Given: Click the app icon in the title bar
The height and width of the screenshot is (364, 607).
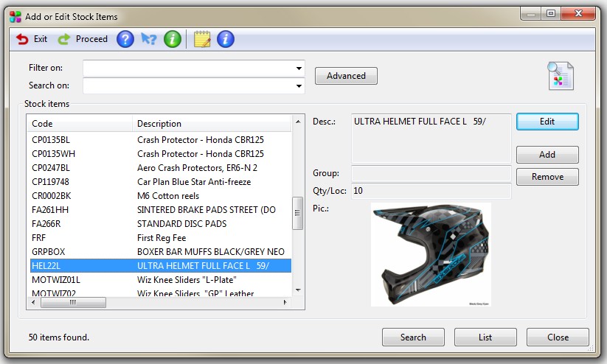Looking at the screenshot, I should [15, 17].
